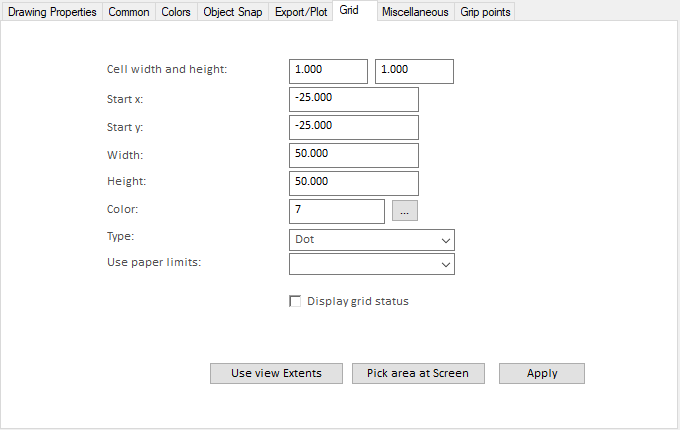Click the color picker ellipsis button
Viewport: 680px width, 430px height.
[404, 211]
